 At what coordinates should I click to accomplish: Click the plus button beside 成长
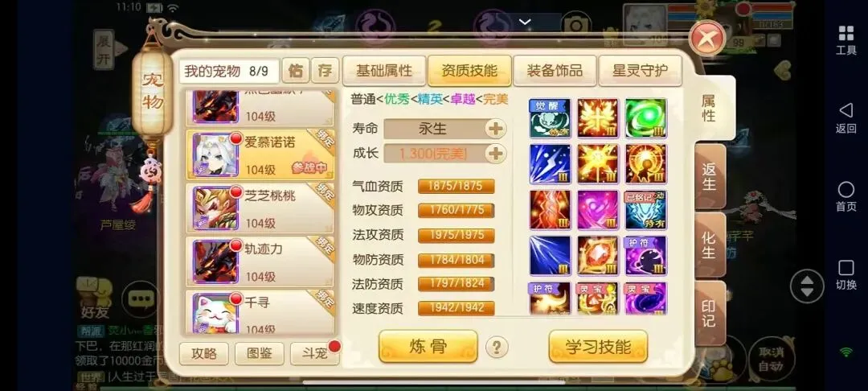(495, 154)
